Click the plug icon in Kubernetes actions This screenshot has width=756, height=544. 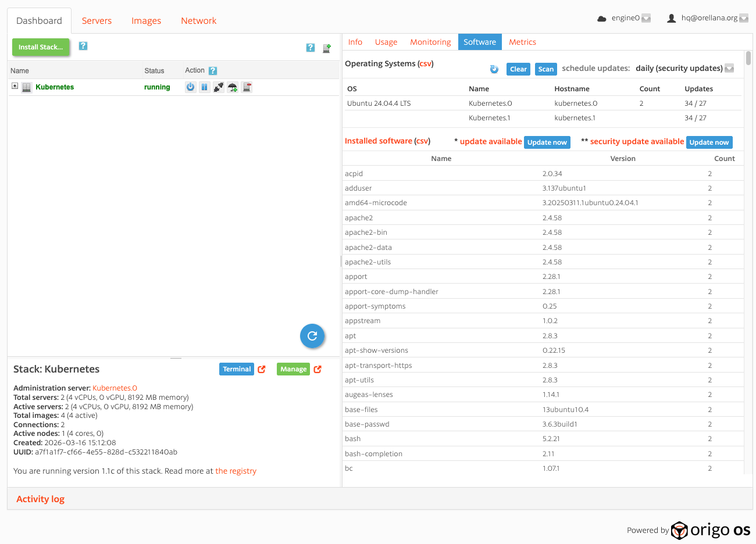(x=219, y=87)
